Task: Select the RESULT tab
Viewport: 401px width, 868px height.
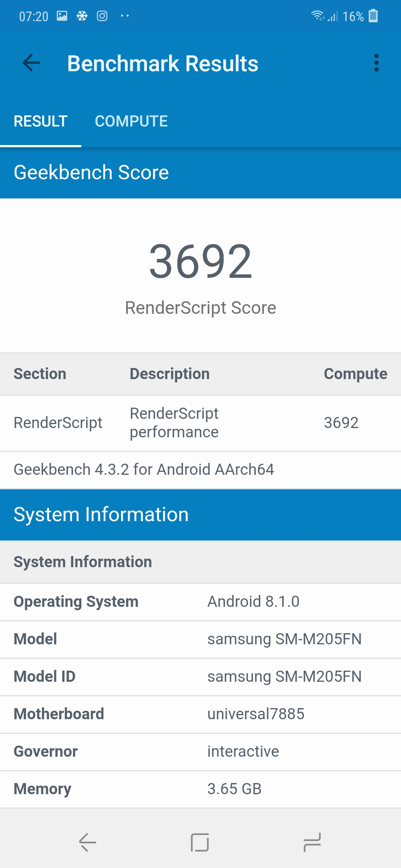Action: pyautogui.click(x=40, y=121)
